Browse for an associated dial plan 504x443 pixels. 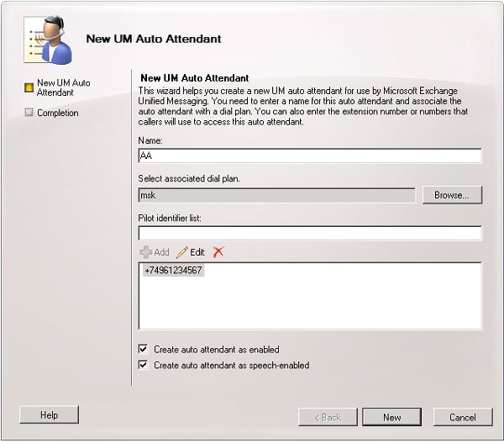pyautogui.click(x=452, y=195)
